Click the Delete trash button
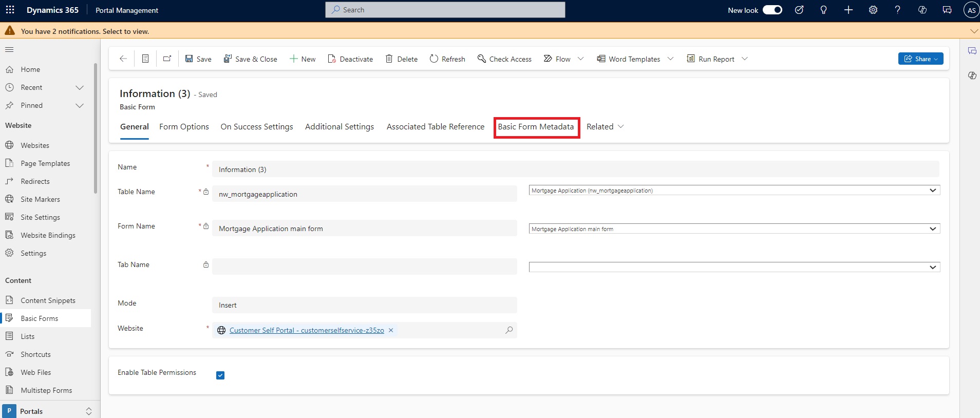 (402, 59)
